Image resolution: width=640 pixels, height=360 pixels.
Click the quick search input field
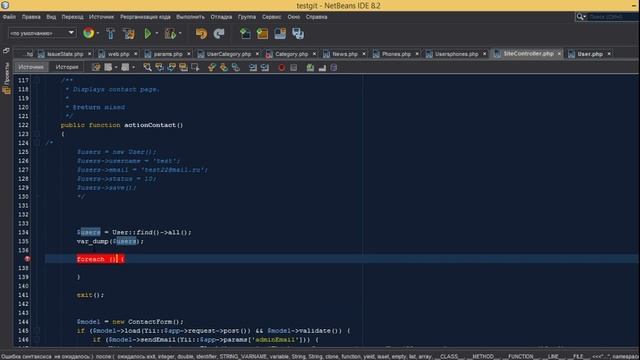pos(612,17)
